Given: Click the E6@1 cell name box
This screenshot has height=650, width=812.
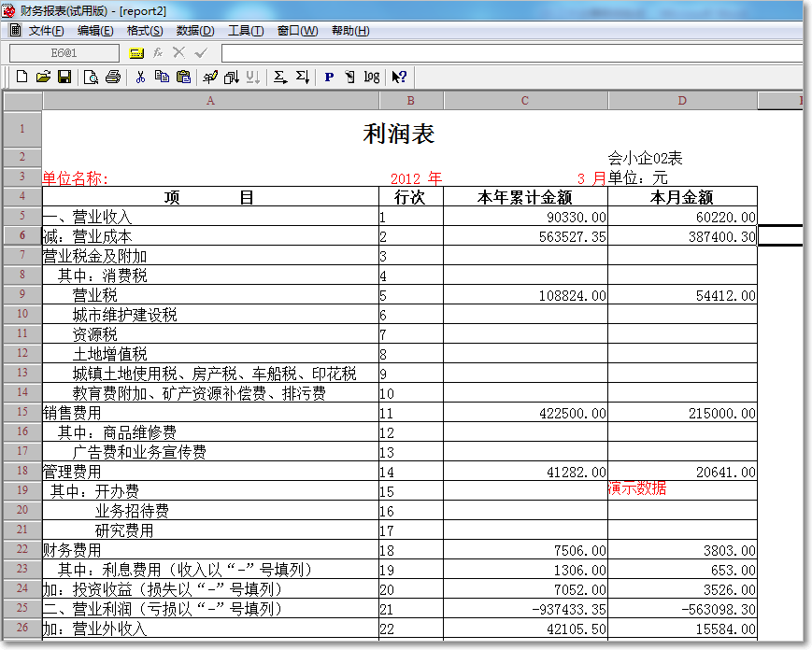Looking at the screenshot, I should click(64, 53).
